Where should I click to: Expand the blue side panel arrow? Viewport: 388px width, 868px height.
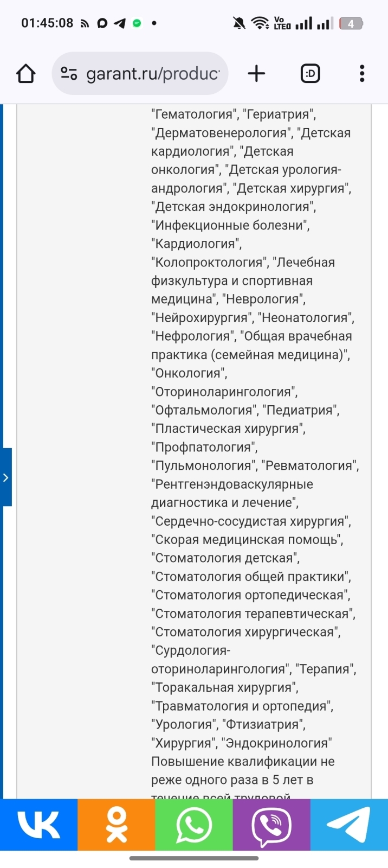[x=6, y=477]
